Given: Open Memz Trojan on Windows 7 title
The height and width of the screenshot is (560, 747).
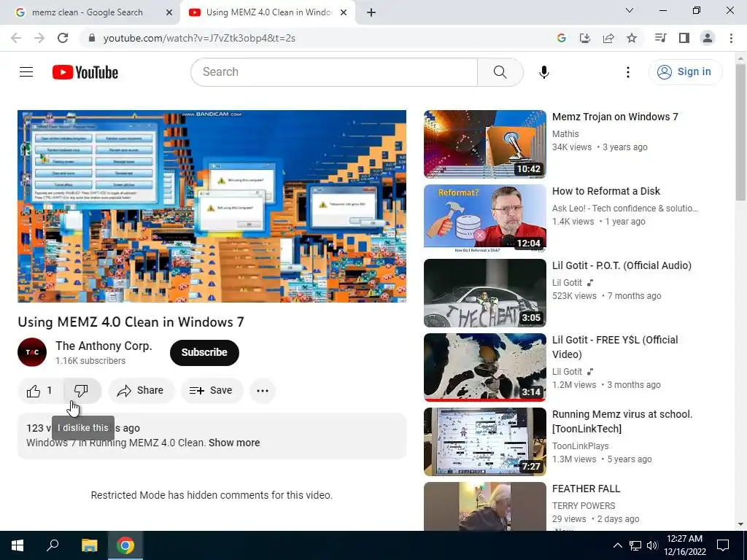Looking at the screenshot, I should [x=615, y=117].
